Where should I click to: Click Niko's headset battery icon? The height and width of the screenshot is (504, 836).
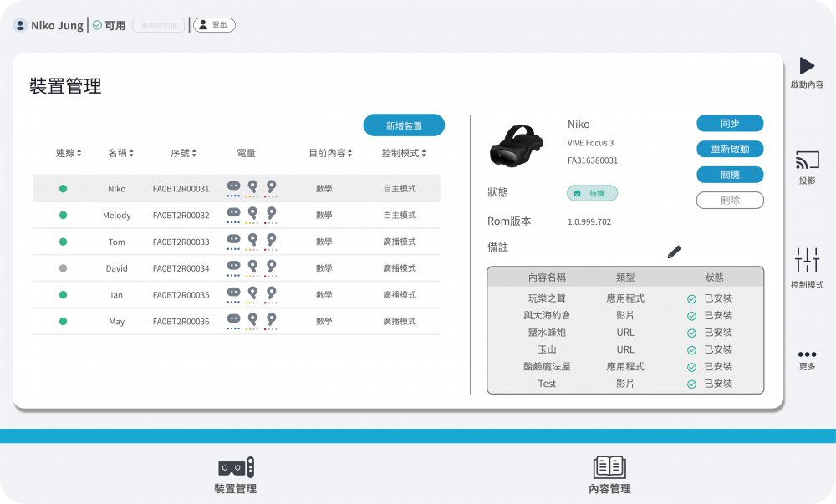234,186
